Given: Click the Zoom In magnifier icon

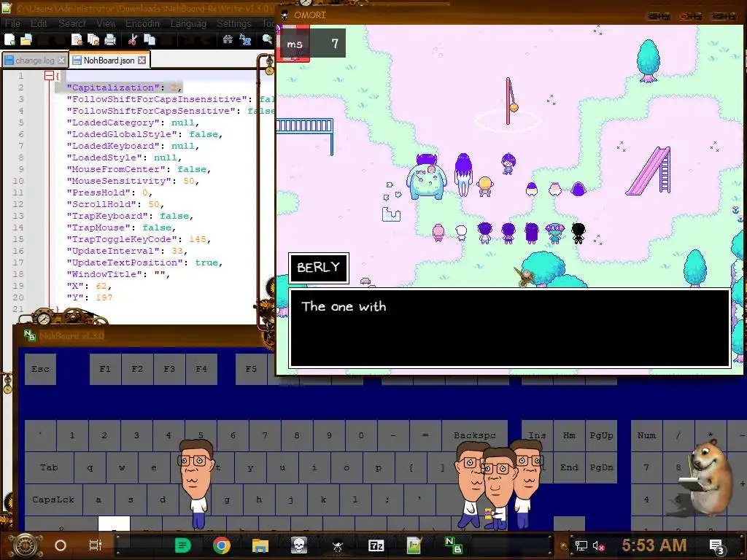Looking at the screenshot, I should [267, 40].
